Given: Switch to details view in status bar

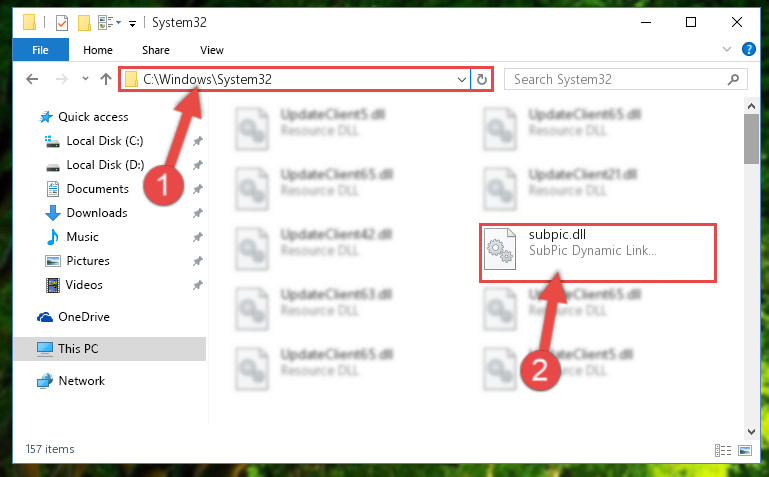Looking at the screenshot, I should point(723,450).
